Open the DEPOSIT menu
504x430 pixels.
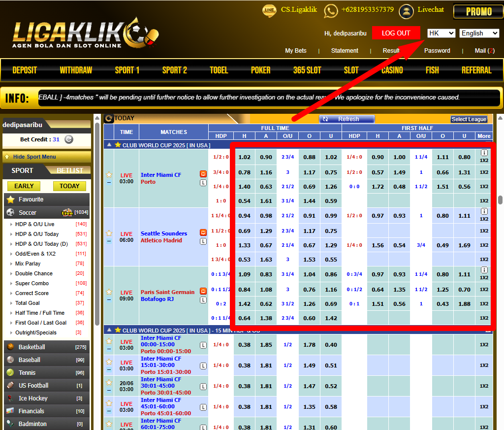pyautogui.click(x=25, y=70)
